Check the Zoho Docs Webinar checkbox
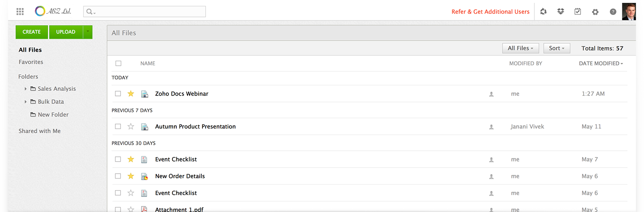Image resolution: width=644 pixels, height=212 pixels. (x=118, y=94)
